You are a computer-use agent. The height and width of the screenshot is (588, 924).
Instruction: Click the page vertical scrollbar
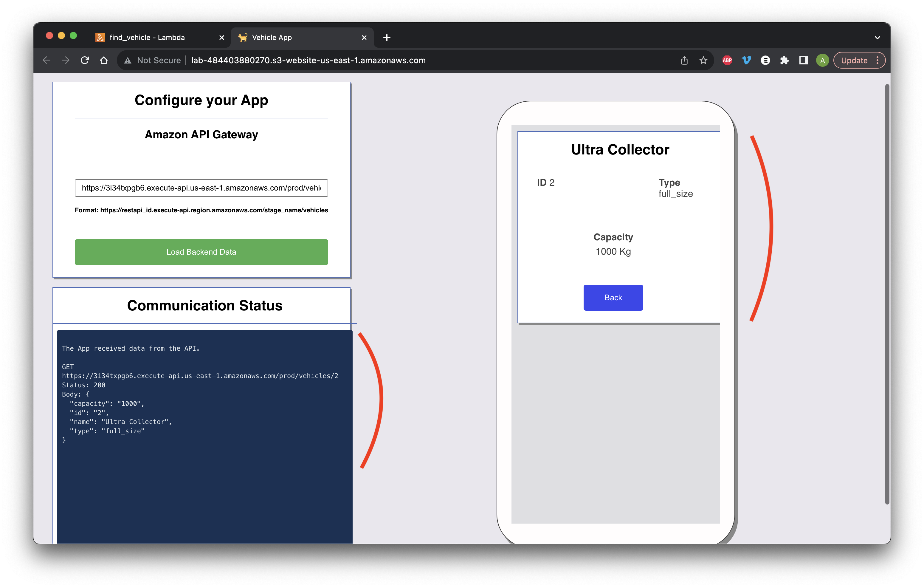(x=887, y=294)
